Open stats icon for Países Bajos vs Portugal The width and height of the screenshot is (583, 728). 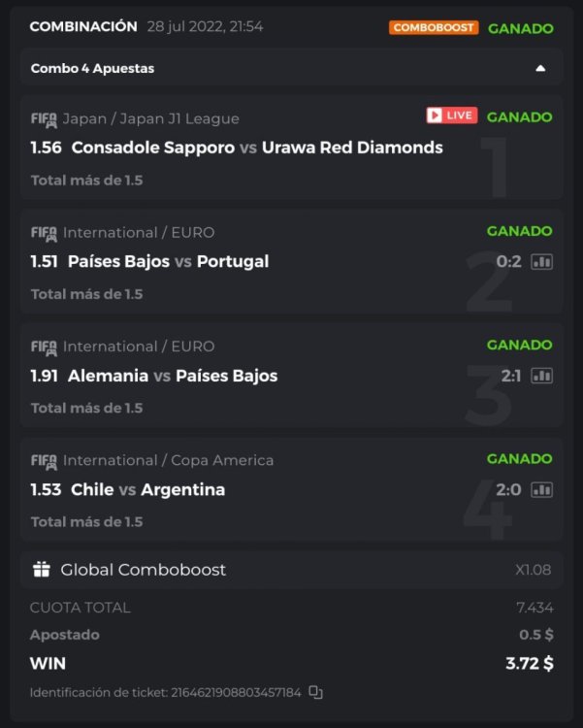(541, 262)
